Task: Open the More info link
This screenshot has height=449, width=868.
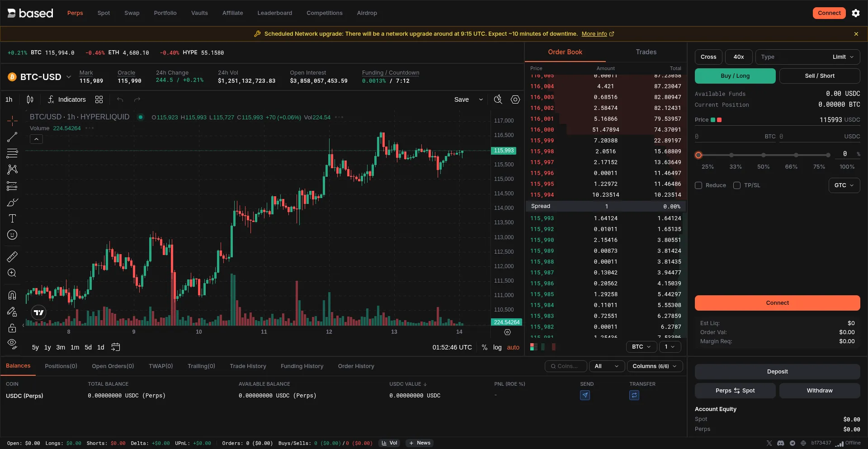Action: pos(594,34)
